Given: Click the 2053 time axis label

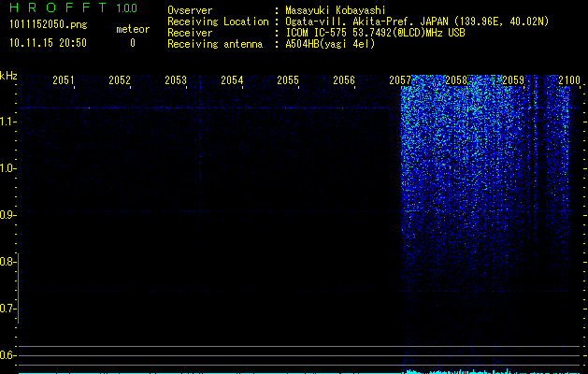Looking at the screenshot, I should (x=176, y=79).
